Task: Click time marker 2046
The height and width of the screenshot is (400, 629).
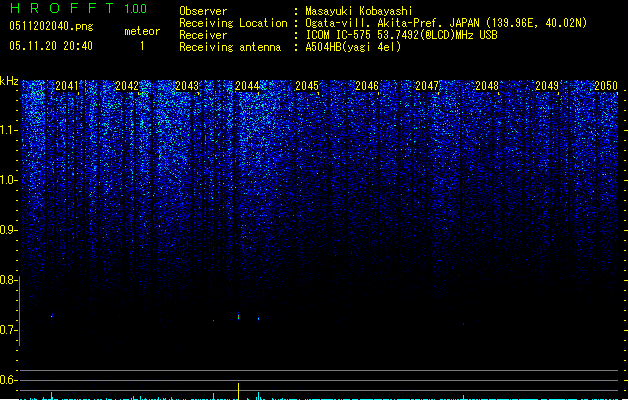Action: (x=367, y=86)
